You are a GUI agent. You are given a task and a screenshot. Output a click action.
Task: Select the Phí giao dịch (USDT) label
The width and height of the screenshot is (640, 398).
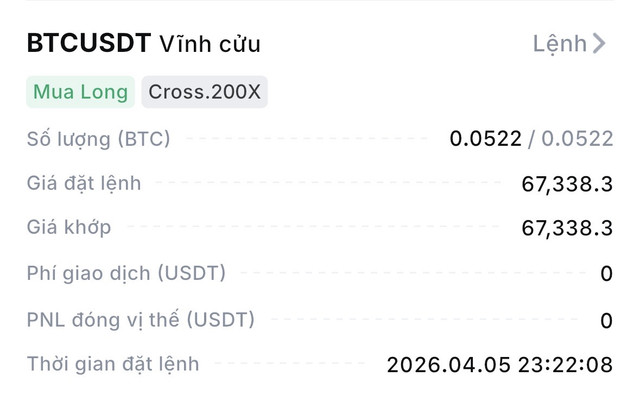coord(126,273)
